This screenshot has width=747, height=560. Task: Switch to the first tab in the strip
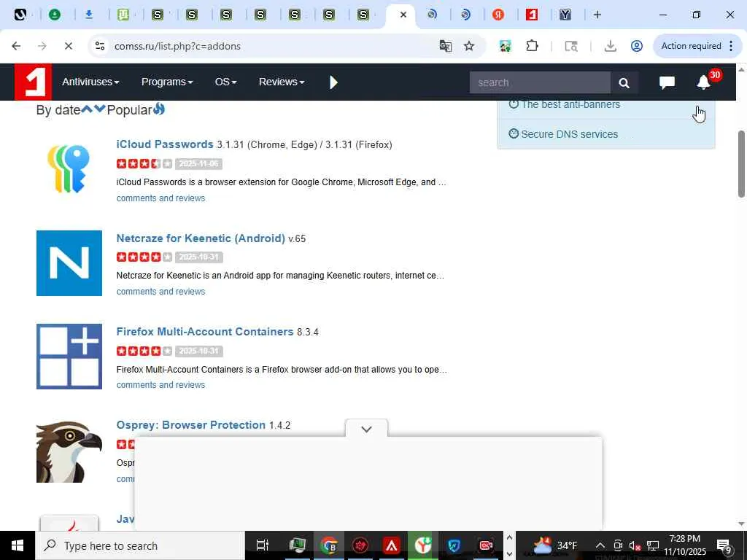20,15
